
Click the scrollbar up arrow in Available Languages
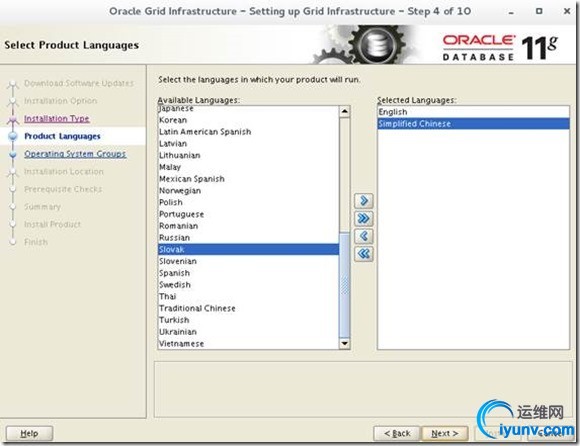[344, 111]
